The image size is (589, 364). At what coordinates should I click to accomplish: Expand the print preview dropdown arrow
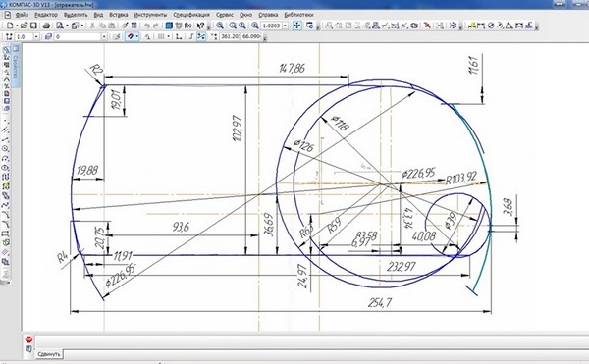(x=67, y=26)
